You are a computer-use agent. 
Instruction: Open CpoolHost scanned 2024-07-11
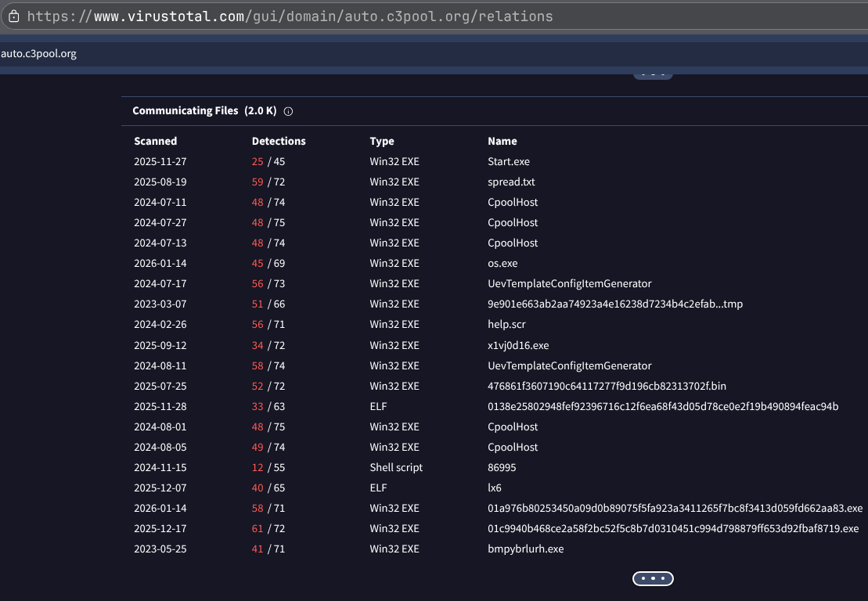[x=513, y=203]
